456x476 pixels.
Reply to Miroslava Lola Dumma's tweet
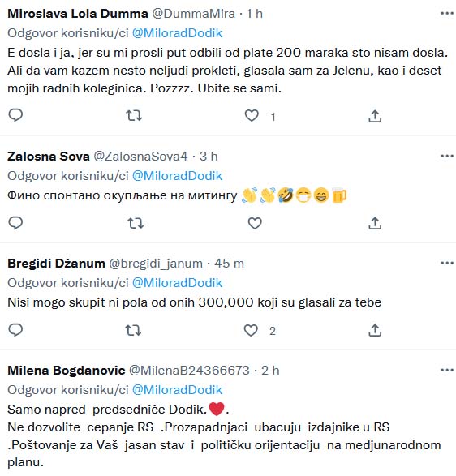[x=15, y=116]
